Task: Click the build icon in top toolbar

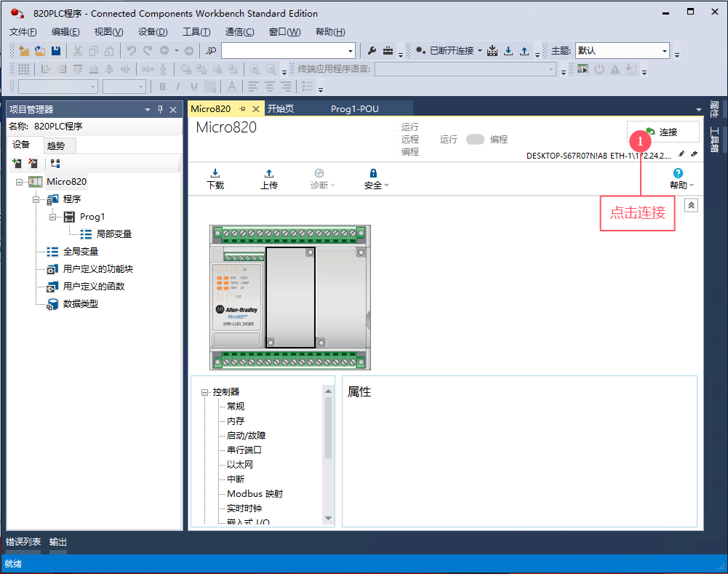Action: [x=492, y=51]
